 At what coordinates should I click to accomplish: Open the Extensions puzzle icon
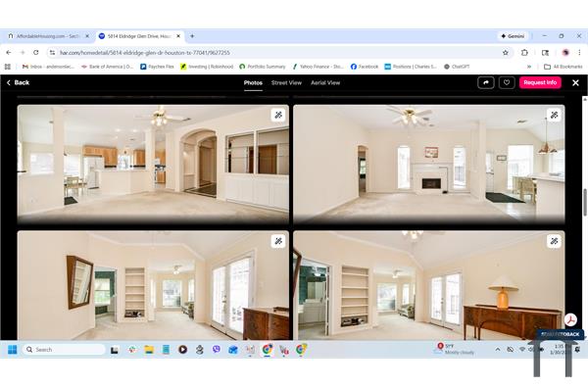524,53
